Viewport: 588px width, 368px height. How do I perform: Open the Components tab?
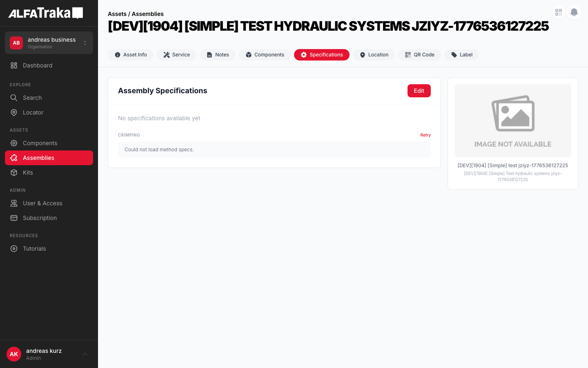(265, 55)
